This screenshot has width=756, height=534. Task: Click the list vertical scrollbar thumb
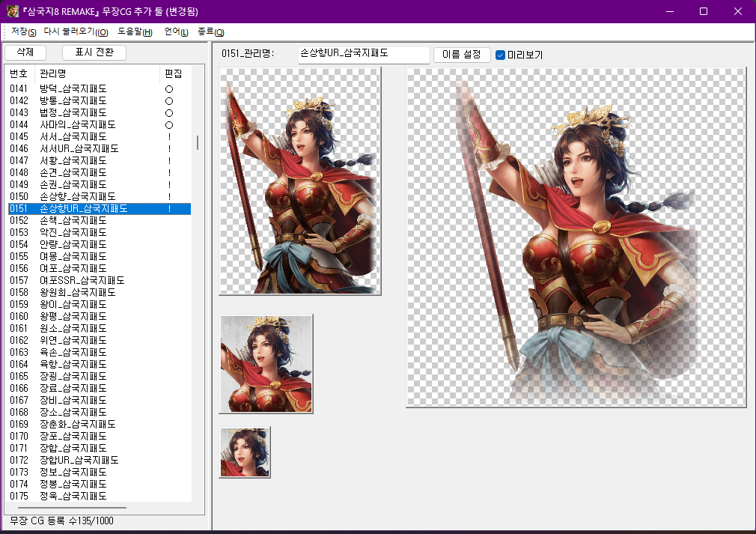click(197, 142)
